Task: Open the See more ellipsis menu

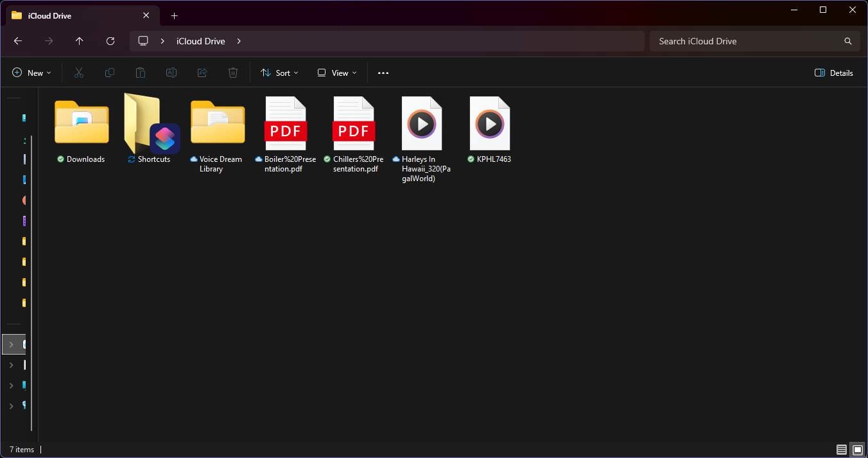Action: click(383, 73)
